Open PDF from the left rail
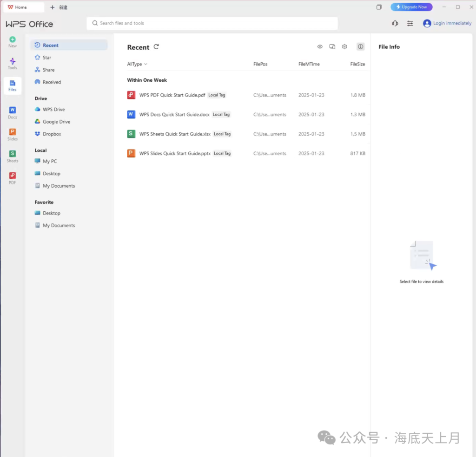 [x=13, y=178]
